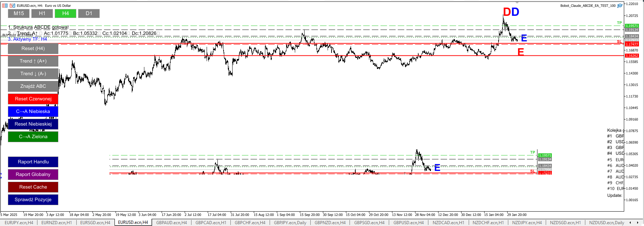The height and width of the screenshot is (226, 644).
Task: Click Sprawdź Pozycje button
Action: click(x=33, y=200)
